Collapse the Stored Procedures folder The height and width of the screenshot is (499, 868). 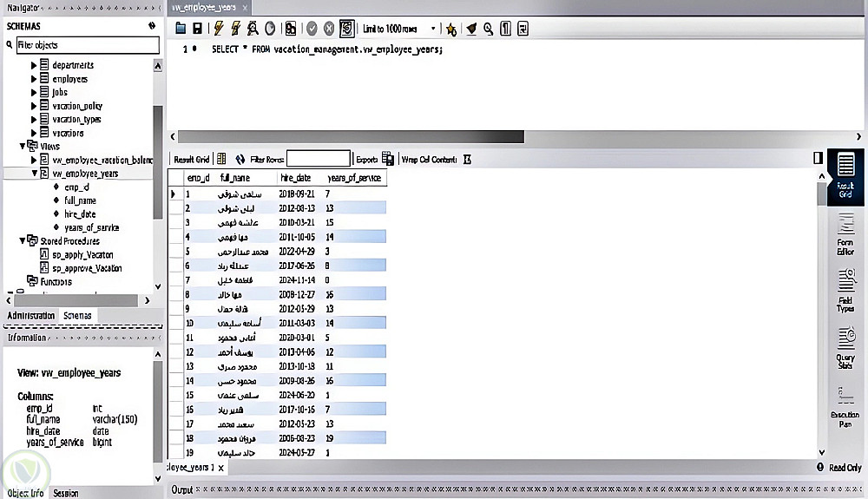(x=23, y=241)
